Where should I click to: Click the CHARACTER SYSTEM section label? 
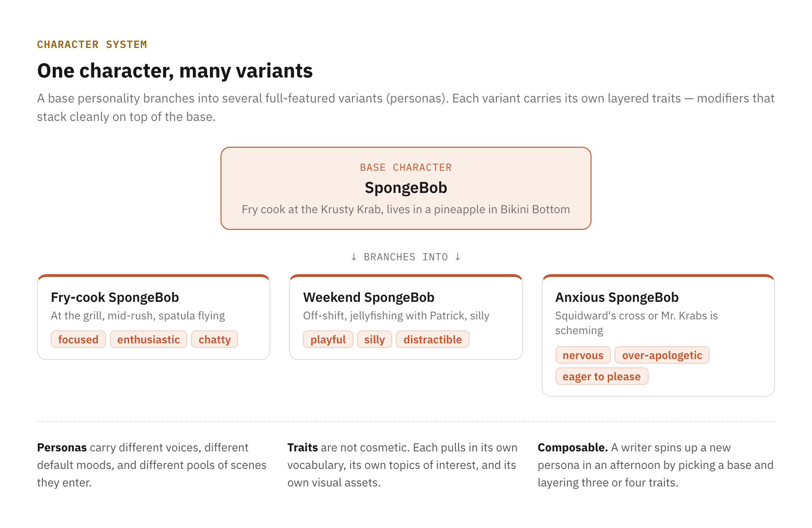pyautogui.click(x=92, y=44)
